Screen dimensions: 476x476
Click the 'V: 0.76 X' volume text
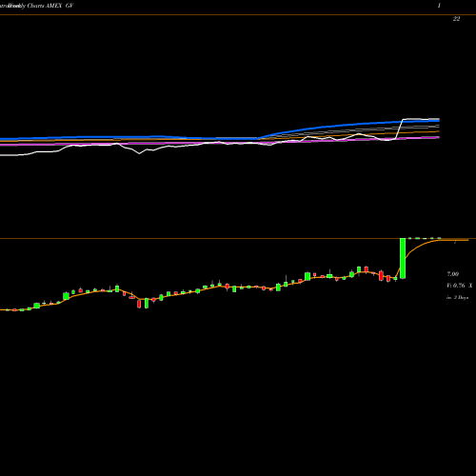(x=460, y=286)
